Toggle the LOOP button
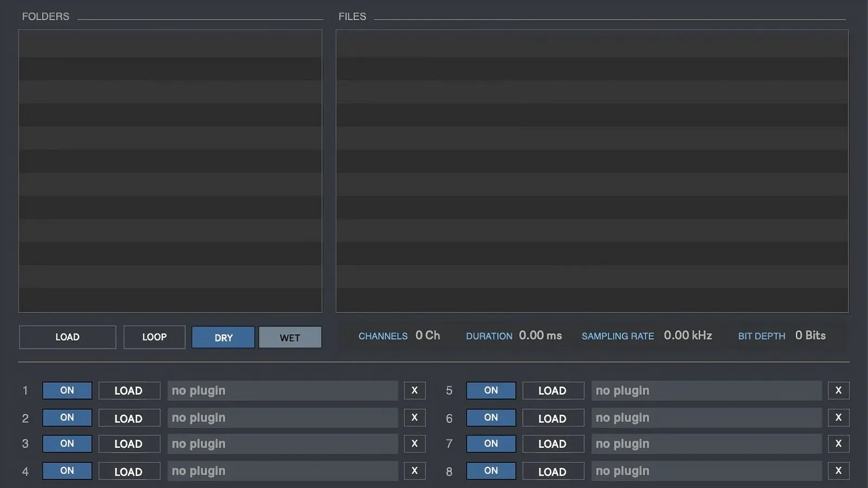The width and height of the screenshot is (868, 488). (x=154, y=337)
